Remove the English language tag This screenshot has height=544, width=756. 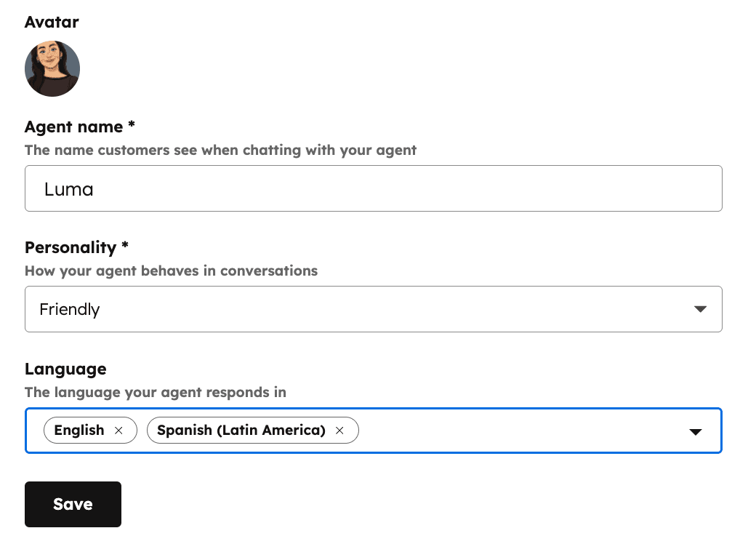point(118,431)
